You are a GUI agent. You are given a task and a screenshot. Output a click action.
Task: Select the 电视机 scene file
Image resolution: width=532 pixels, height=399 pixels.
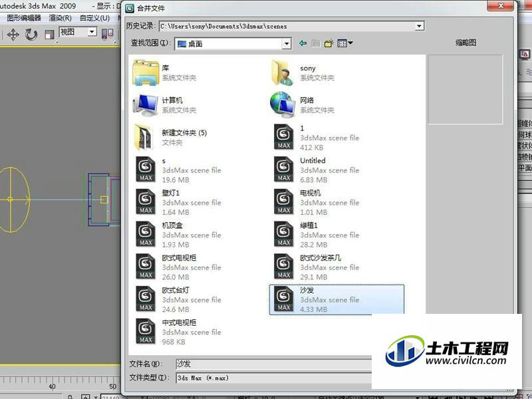[x=317, y=202]
